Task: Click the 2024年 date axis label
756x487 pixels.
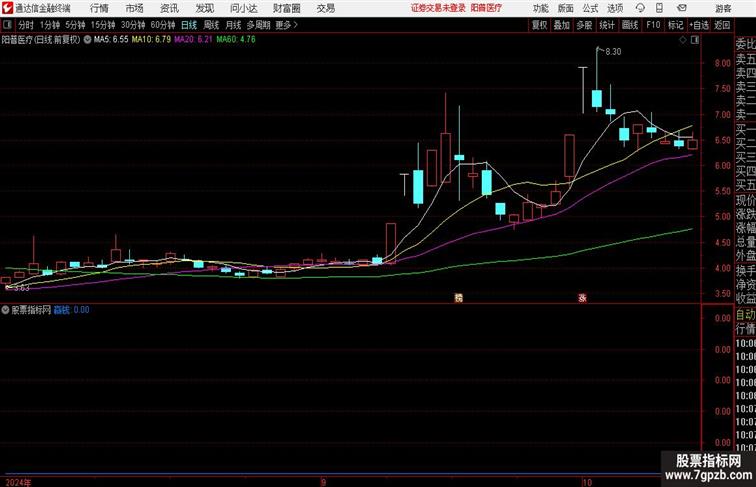Action: (18, 482)
